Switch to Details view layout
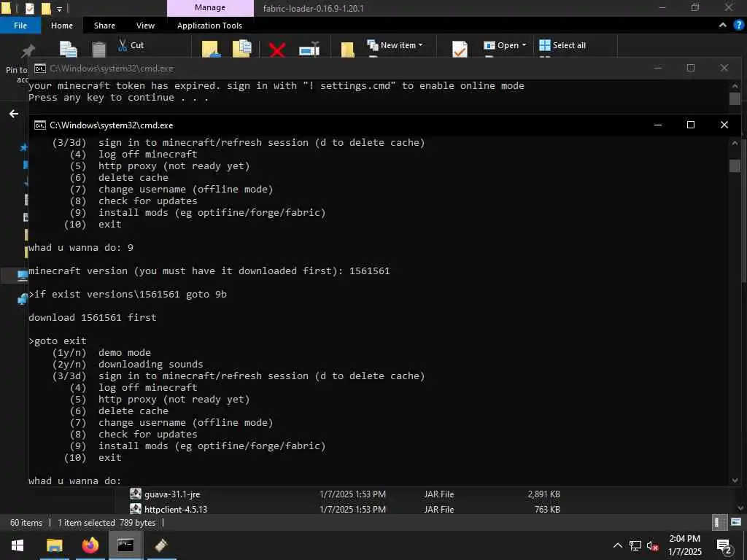Screen dimensions: 747x560 [x=719, y=522]
